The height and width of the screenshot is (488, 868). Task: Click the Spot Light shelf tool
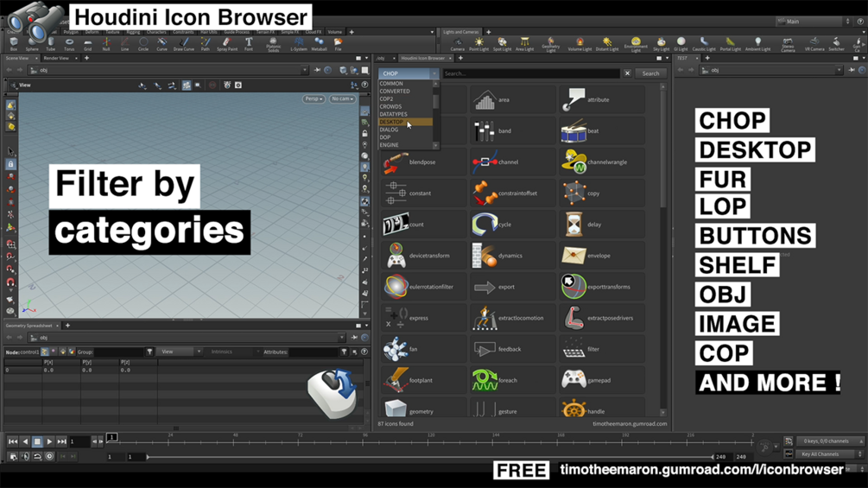coord(502,45)
